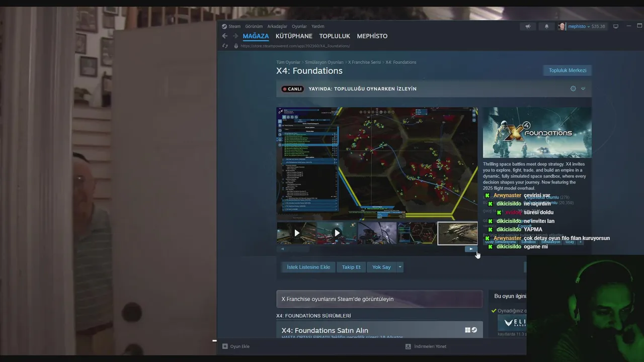This screenshot has height=362, width=644.
Task: Reload the store page
Action: point(225,46)
